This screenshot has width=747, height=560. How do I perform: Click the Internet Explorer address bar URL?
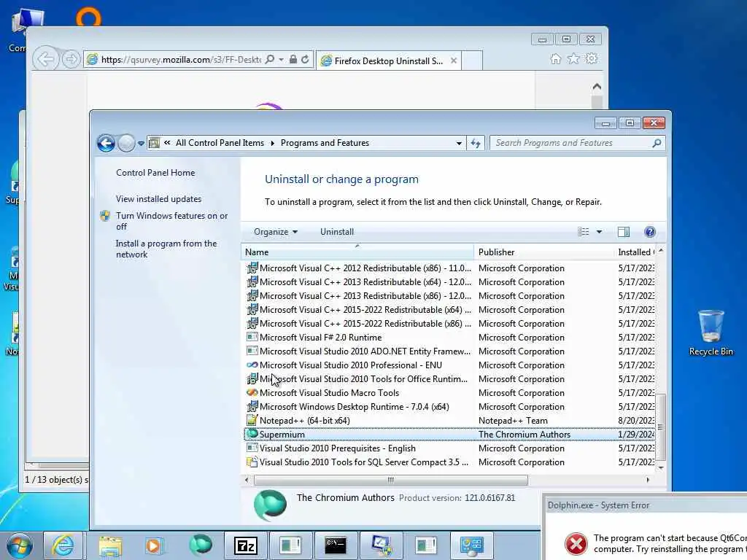[181, 60]
